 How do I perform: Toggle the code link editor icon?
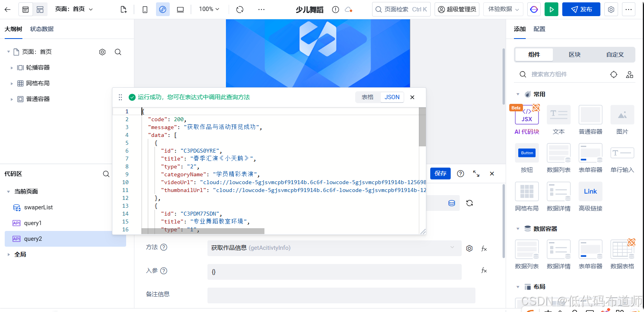pos(163,9)
